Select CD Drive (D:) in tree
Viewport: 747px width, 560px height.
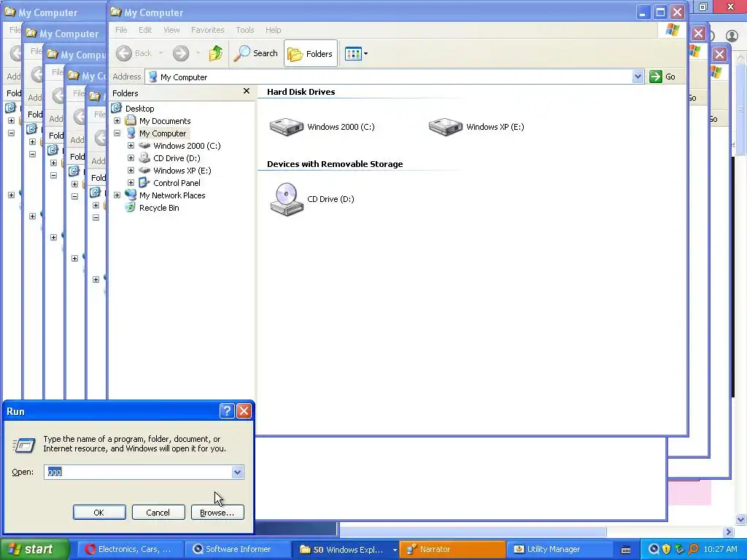coord(177,158)
